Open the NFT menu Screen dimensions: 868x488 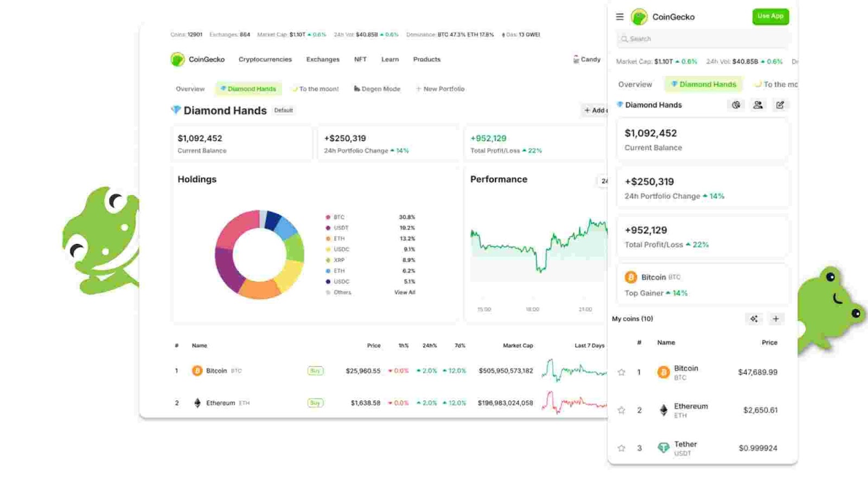pos(360,59)
